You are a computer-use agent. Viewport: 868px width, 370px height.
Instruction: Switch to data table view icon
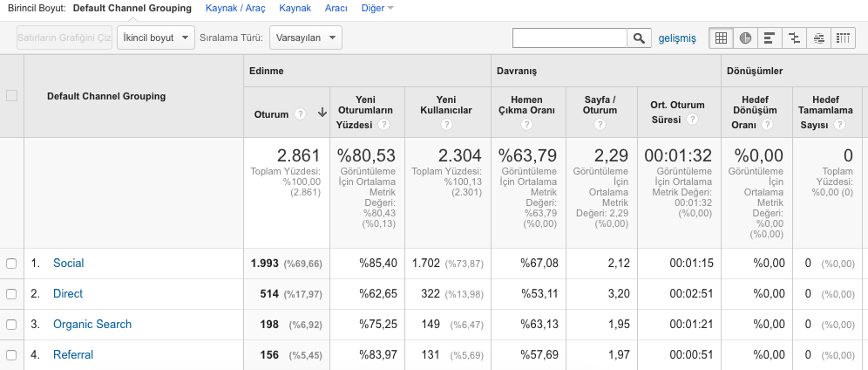[x=721, y=38]
